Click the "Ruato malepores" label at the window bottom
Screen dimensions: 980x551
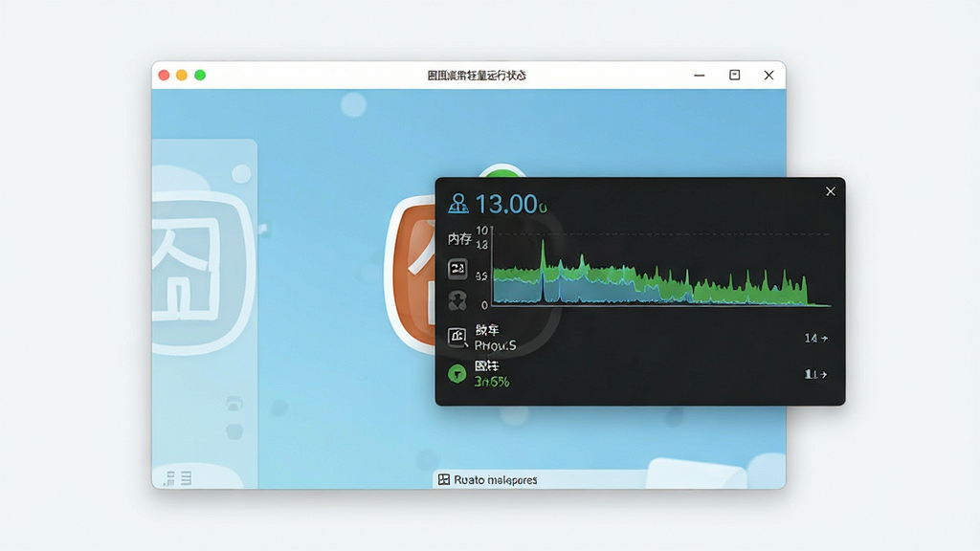(495, 480)
